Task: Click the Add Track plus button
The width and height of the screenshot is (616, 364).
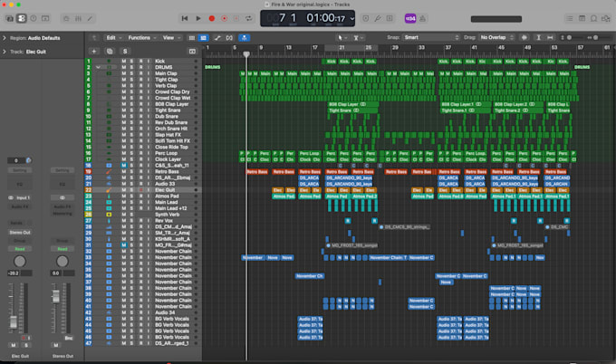Action: [x=94, y=52]
